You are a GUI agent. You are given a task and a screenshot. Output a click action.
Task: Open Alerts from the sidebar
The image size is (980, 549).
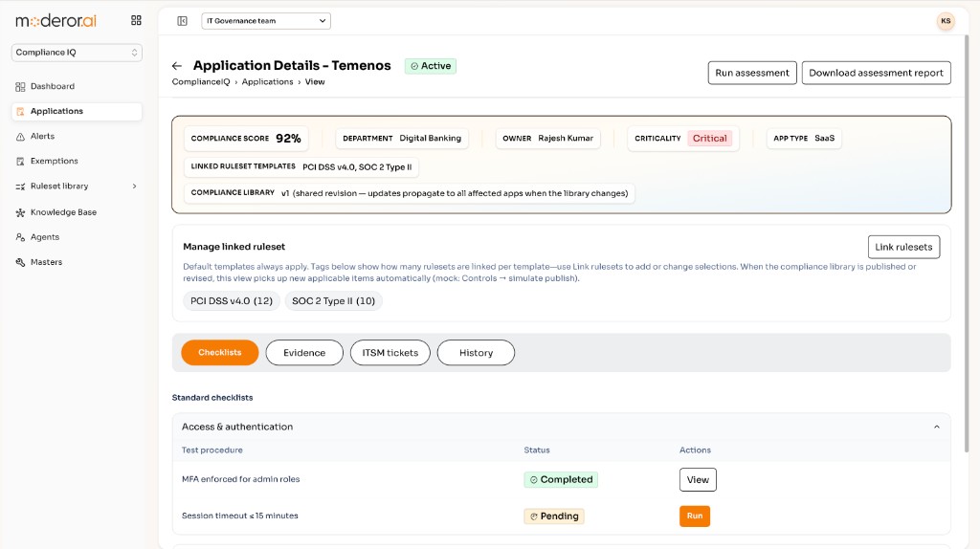(x=77, y=136)
